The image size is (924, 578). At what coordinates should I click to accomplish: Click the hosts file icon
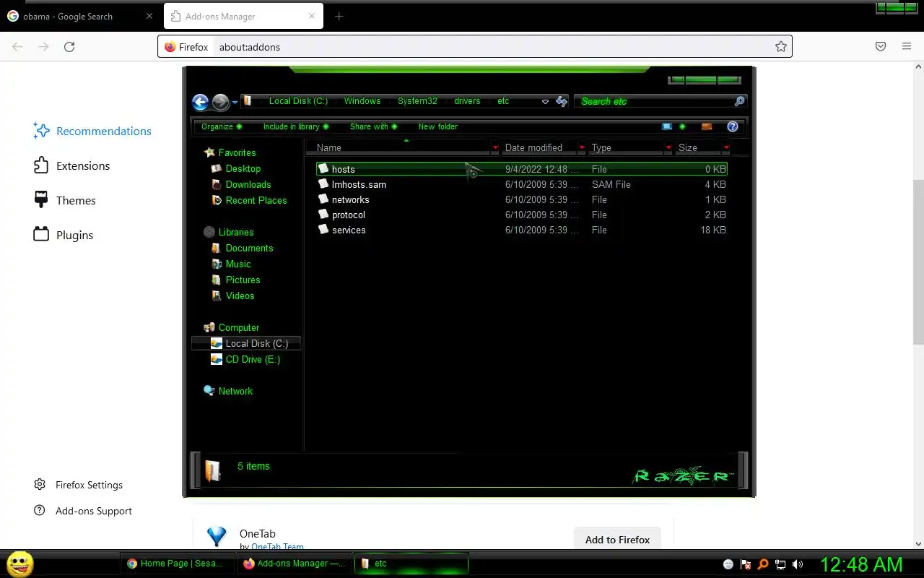point(323,168)
